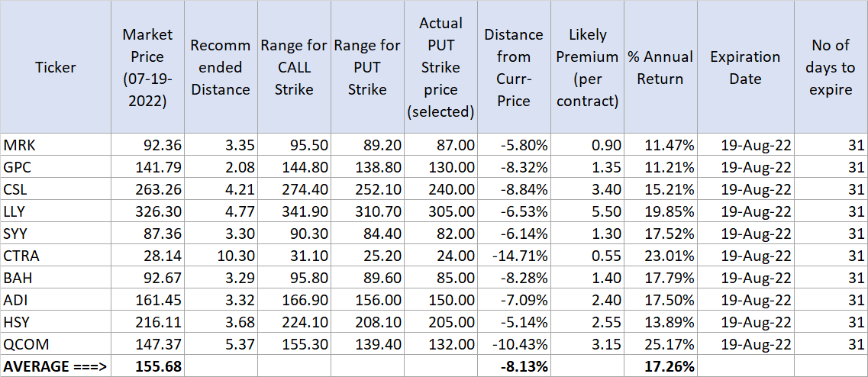
Task: Select CTRA's recommended distance 10.30
Action: tap(221, 256)
